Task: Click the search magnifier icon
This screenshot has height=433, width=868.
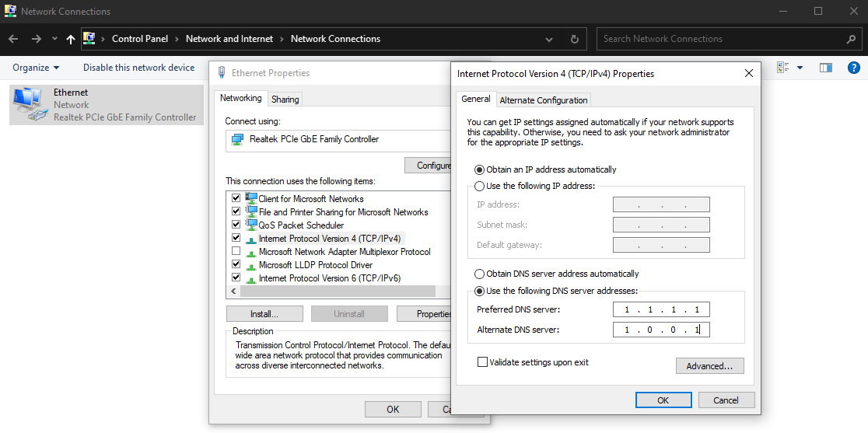Action: pyautogui.click(x=851, y=39)
